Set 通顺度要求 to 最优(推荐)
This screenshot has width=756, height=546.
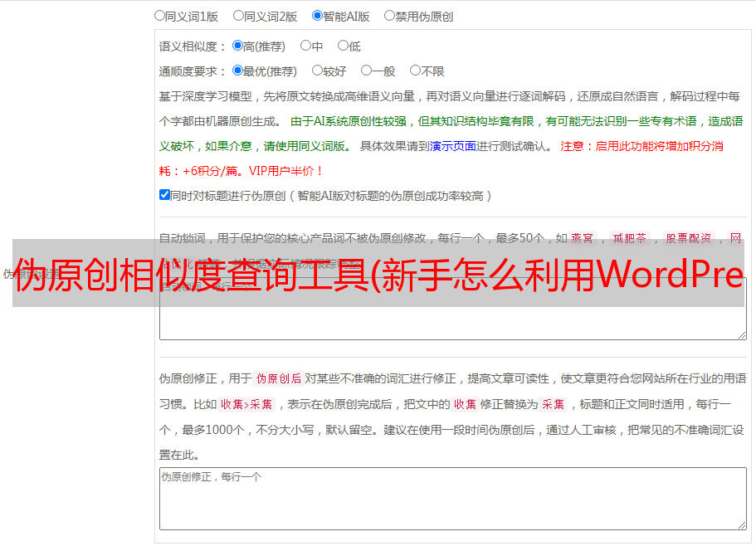pos(237,71)
